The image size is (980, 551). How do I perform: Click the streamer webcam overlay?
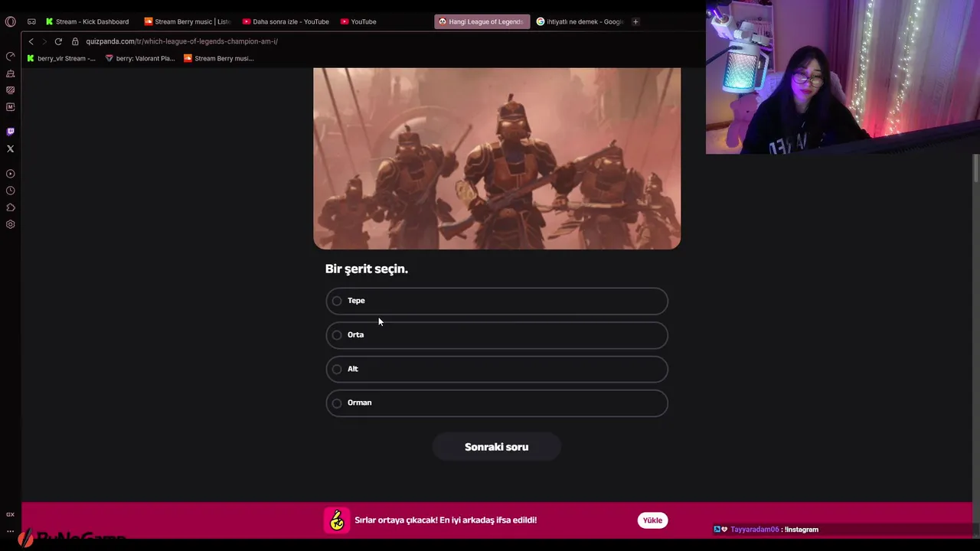(x=842, y=77)
